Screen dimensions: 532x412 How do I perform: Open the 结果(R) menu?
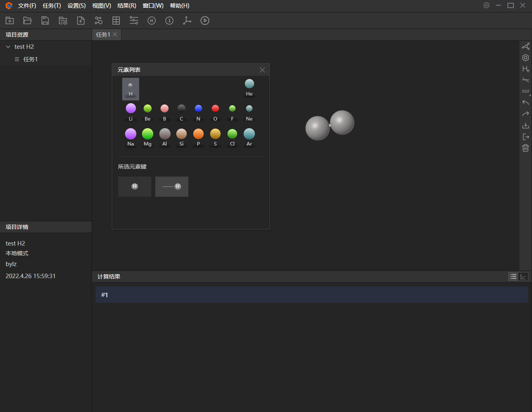click(127, 6)
